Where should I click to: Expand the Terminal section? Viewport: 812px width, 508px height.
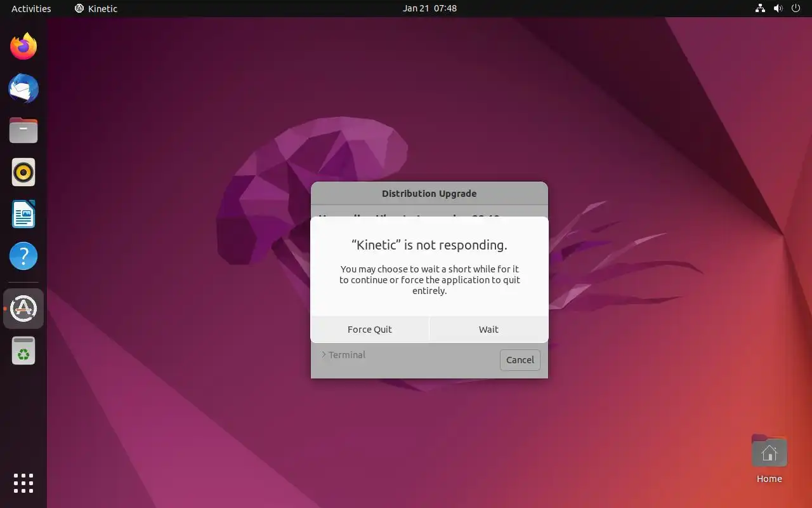tap(343, 355)
